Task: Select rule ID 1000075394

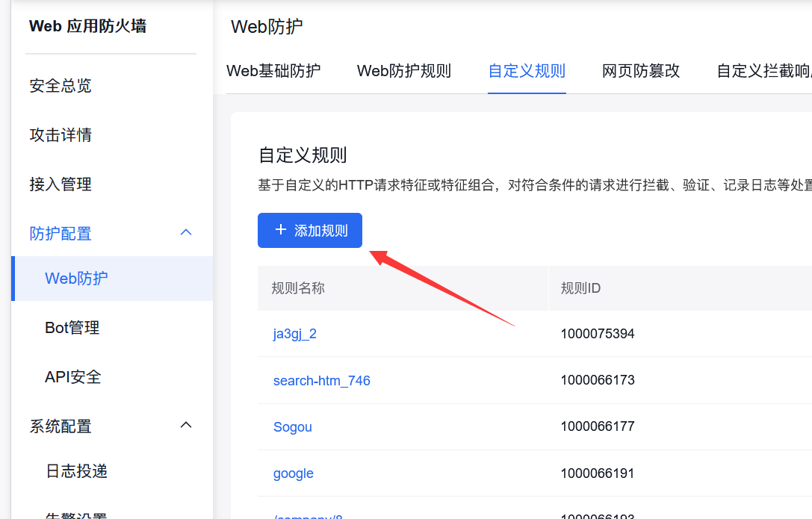Action: 598,334
